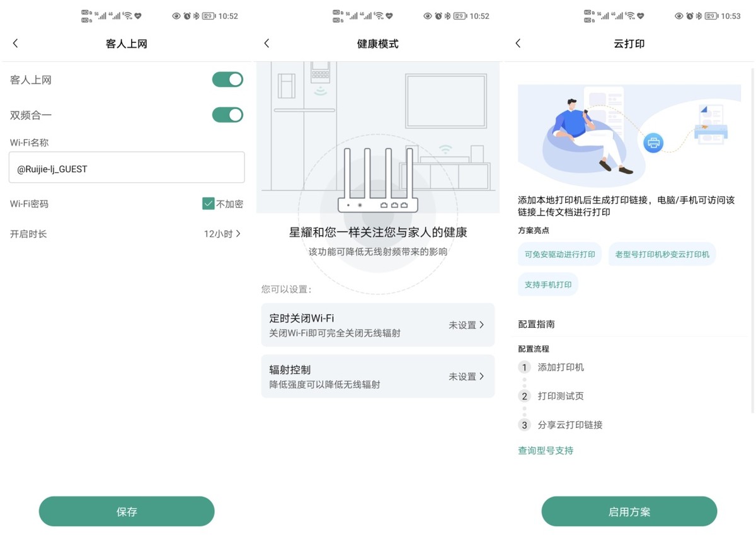756x544 pixels.
Task: Expand the 定时关闭Wi-Fi settings
Action: tap(377, 325)
